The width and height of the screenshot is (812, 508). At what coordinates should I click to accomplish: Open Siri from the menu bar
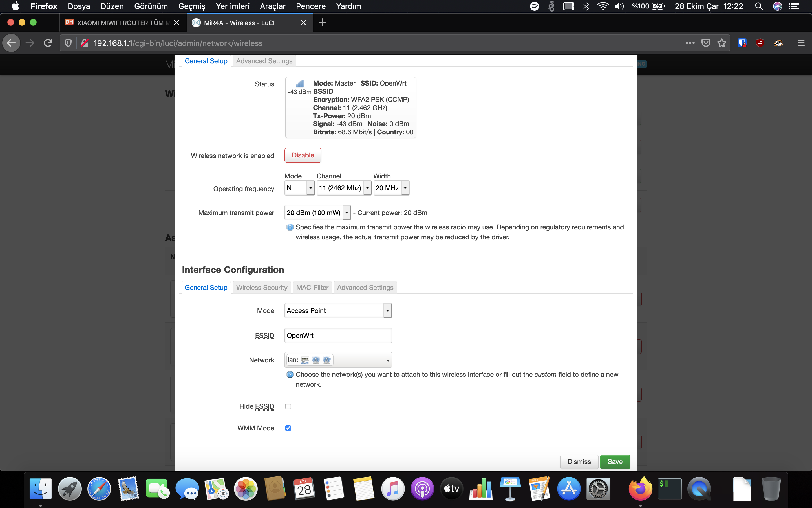[x=777, y=6]
